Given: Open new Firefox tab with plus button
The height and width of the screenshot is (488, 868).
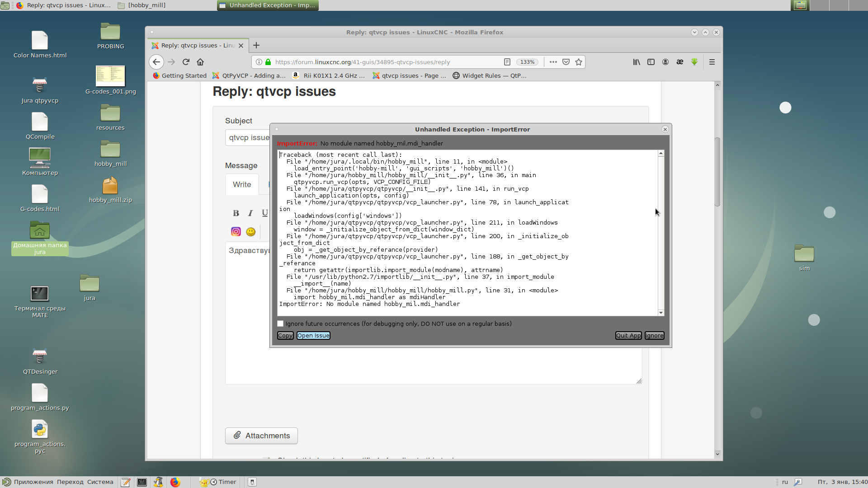Looking at the screenshot, I should coord(256,45).
